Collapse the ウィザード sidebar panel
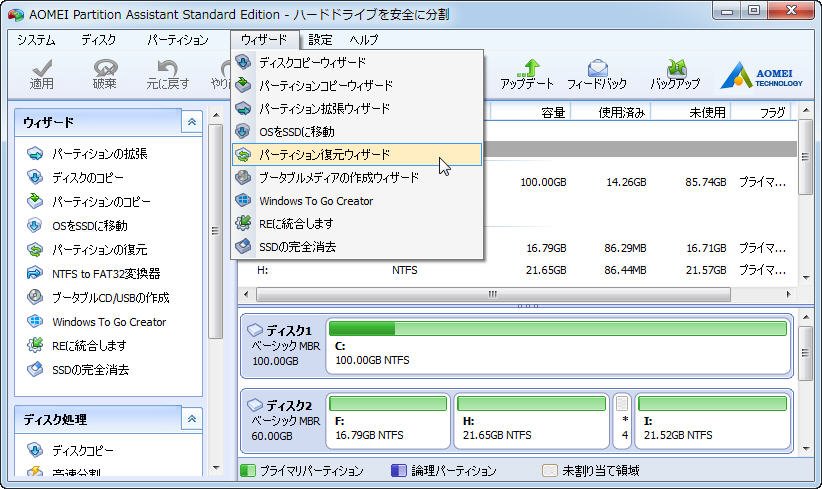Image resolution: width=822 pixels, height=489 pixels. tap(192, 122)
